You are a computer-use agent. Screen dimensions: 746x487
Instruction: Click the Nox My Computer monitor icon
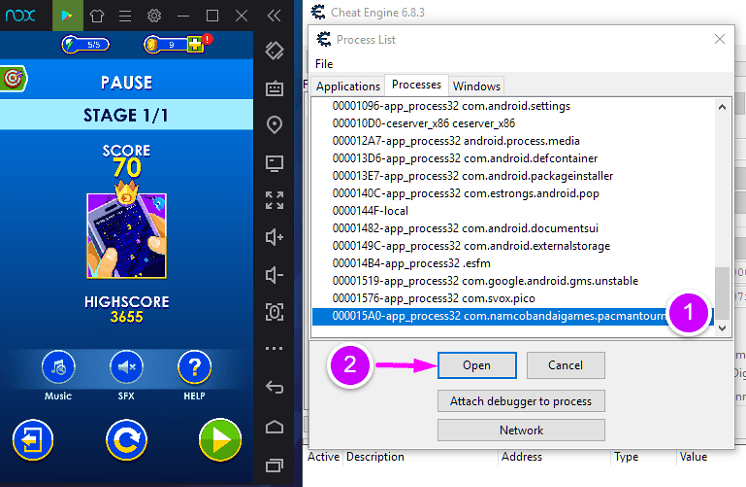click(275, 163)
